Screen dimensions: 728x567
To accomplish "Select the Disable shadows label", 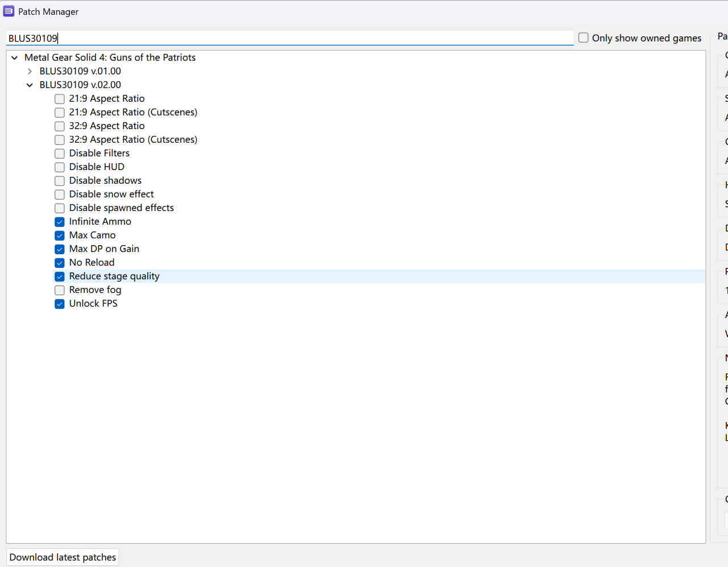I will click(x=105, y=180).
